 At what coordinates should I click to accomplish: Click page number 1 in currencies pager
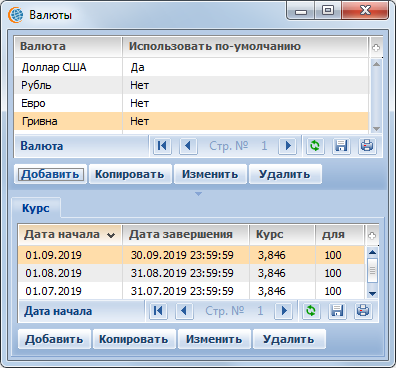264,146
